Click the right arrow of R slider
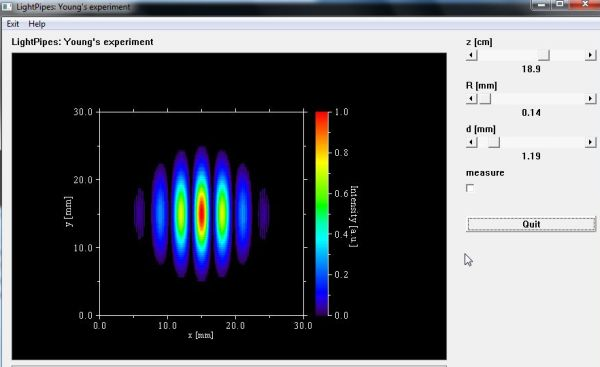This screenshot has width=600, height=367. (590, 99)
